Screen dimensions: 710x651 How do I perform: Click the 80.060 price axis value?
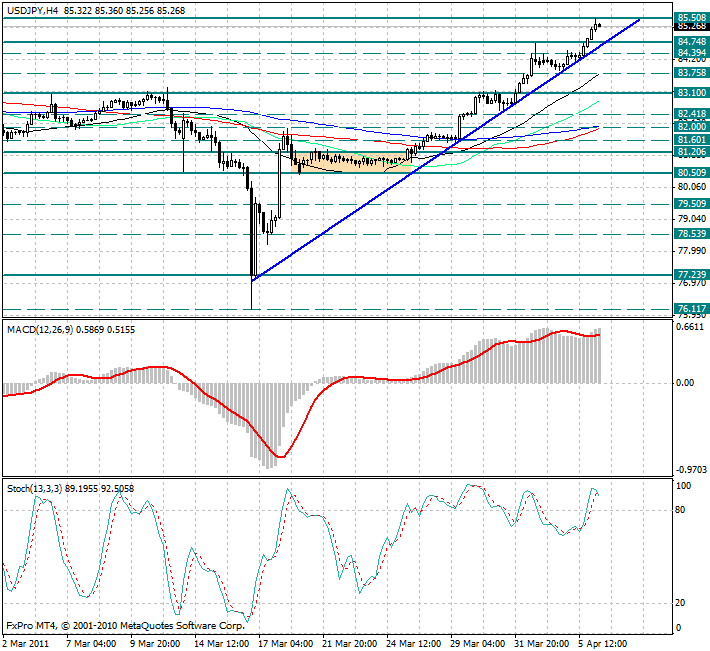692,187
